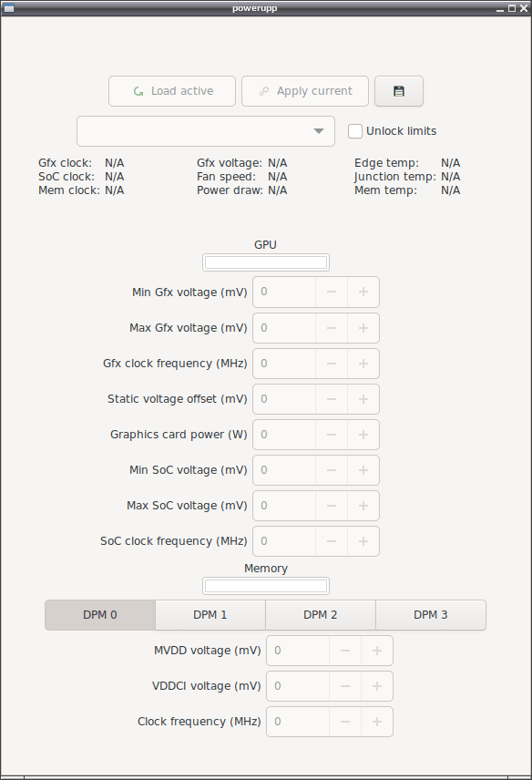Decrease MVDD voltage with minus
This screenshot has height=780, width=532.
[345, 651]
